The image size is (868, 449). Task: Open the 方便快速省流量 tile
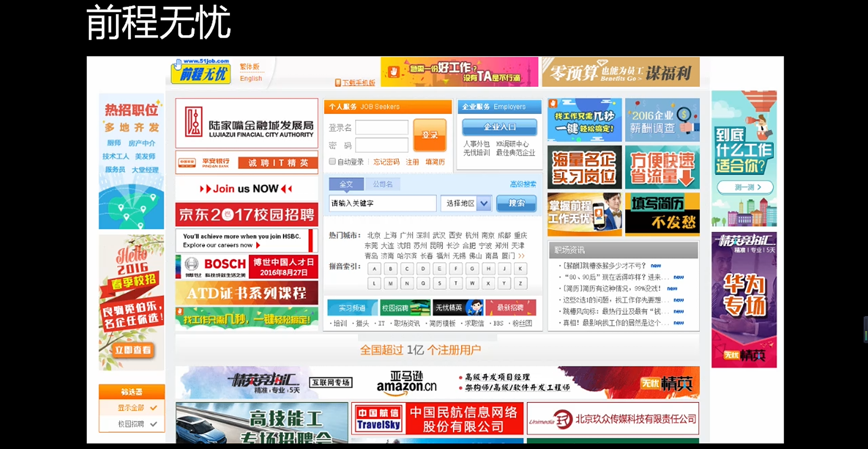point(662,167)
